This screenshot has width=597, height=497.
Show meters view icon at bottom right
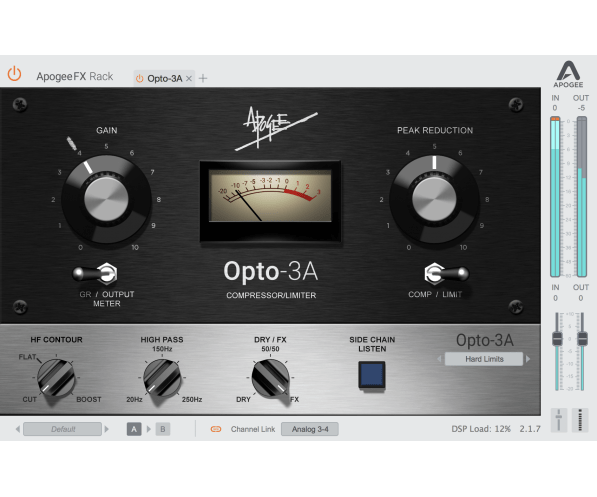pyautogui.click(x=580, y=420)
